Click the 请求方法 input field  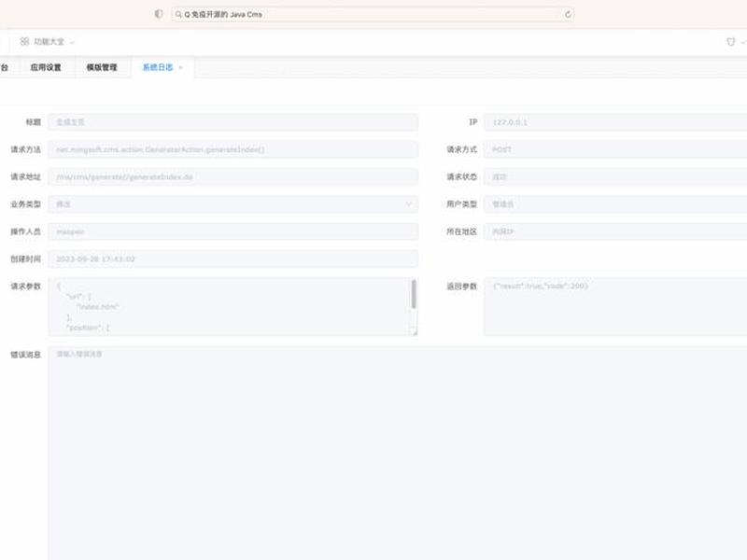point(233,149)
